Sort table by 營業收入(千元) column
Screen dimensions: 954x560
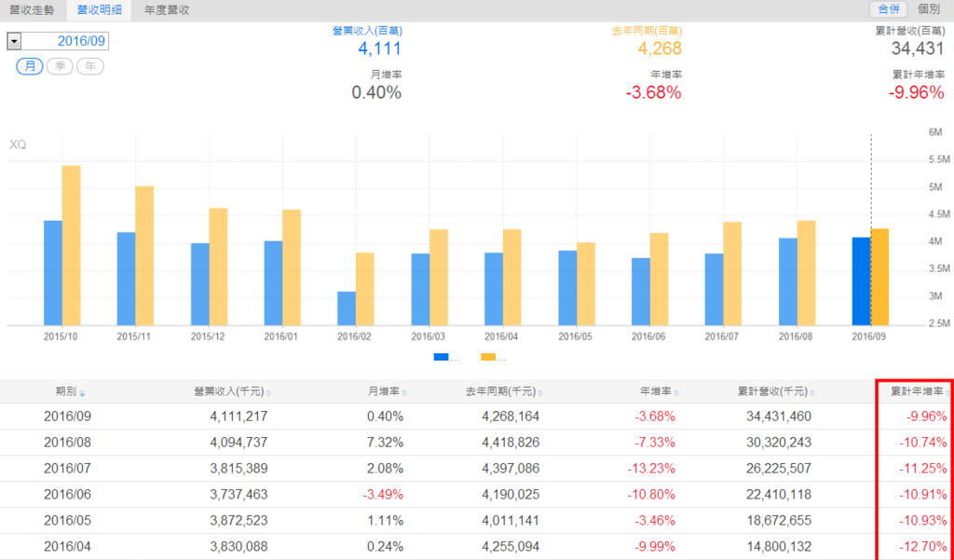click(232, 391)
